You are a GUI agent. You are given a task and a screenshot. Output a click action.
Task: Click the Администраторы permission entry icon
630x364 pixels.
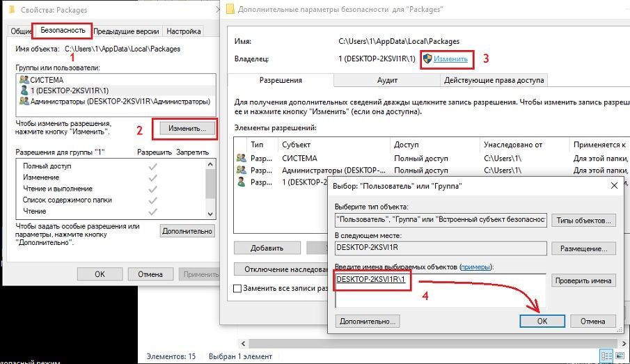[x=242, y=170]
